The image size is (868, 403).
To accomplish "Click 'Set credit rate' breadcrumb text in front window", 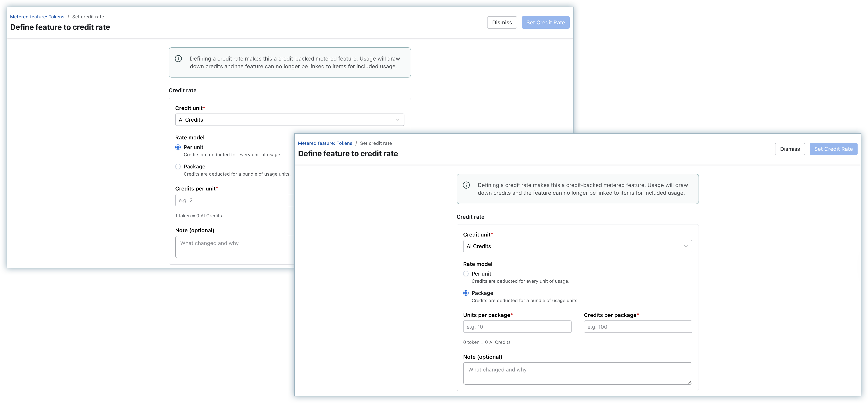I will (376, 143).
